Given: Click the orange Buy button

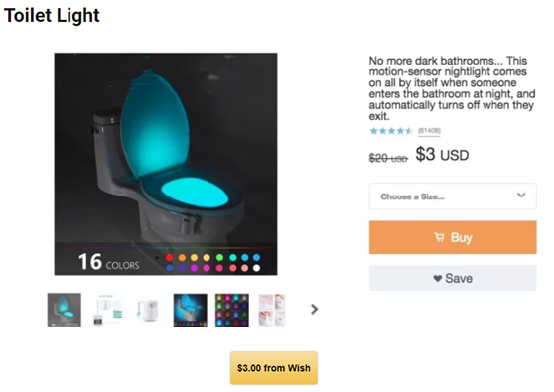Looking at the screenshot, I should [453, 237].
